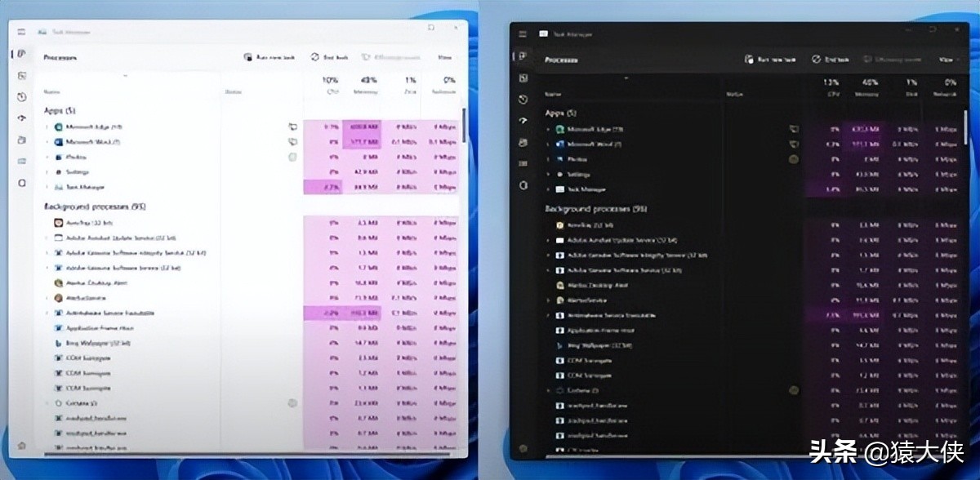Open the Services page in the light Task Manager sidebar
980x480 pixels.
(21, 182)
